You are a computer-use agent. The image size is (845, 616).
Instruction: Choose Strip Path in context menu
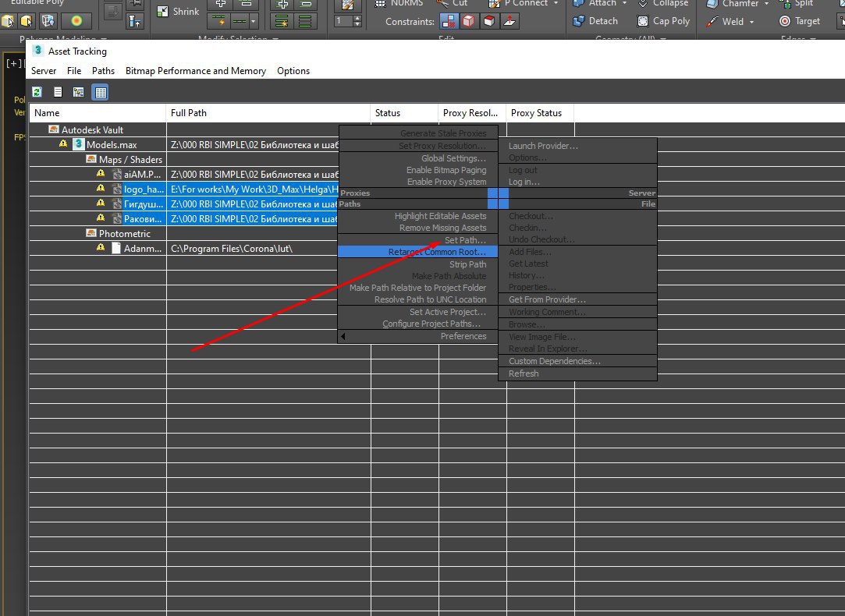[468, 264]
